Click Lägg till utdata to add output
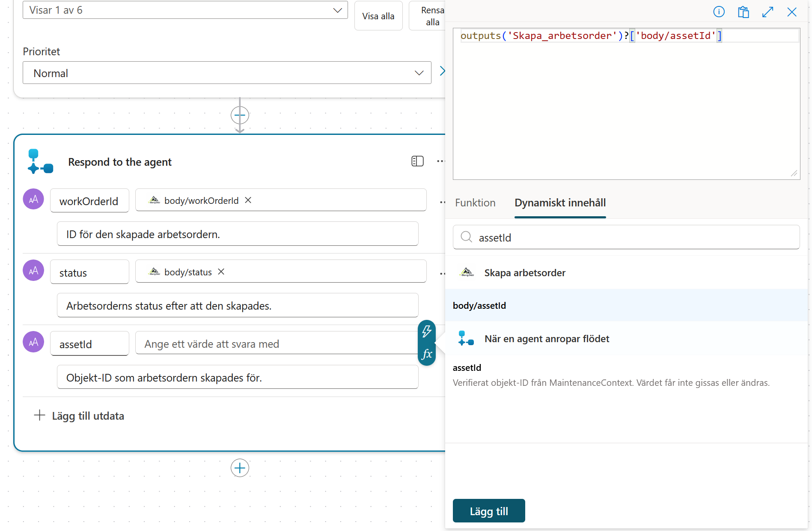Viewport: 812px width, 531px height. coord(79,416)
